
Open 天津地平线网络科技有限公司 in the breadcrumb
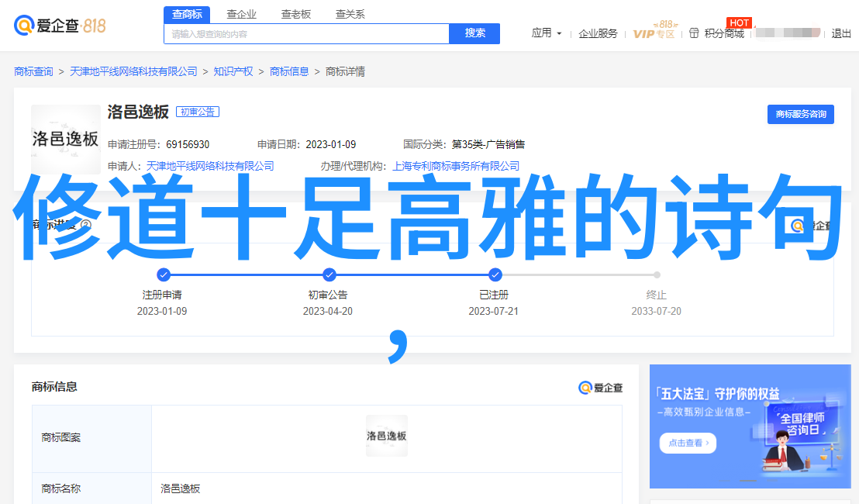coord(133,72)
